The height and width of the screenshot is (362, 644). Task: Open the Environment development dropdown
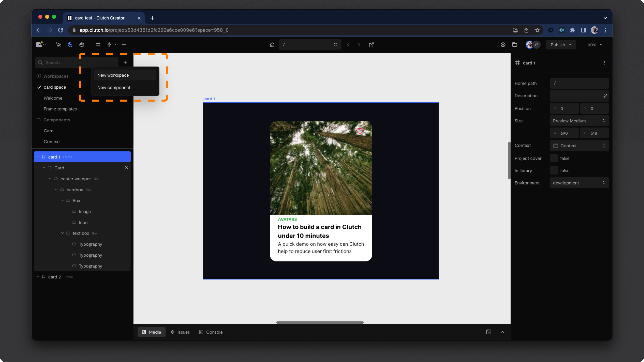point(579,183)
